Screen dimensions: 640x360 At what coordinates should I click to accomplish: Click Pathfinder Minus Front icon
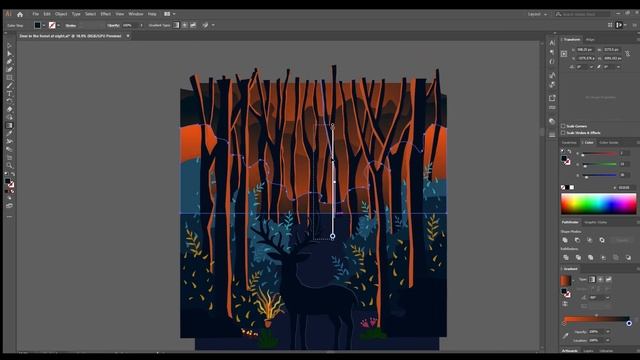click(x=577, y=240)
